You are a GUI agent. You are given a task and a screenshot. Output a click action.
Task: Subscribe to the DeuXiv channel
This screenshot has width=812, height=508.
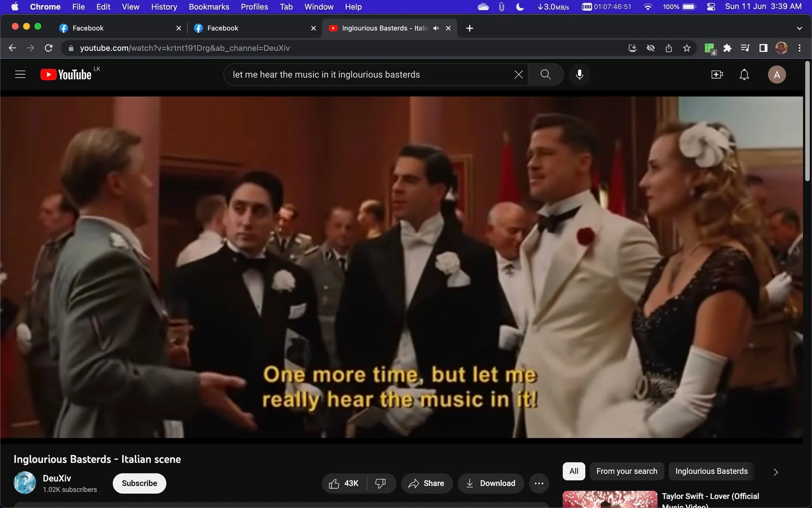point(139,483)
